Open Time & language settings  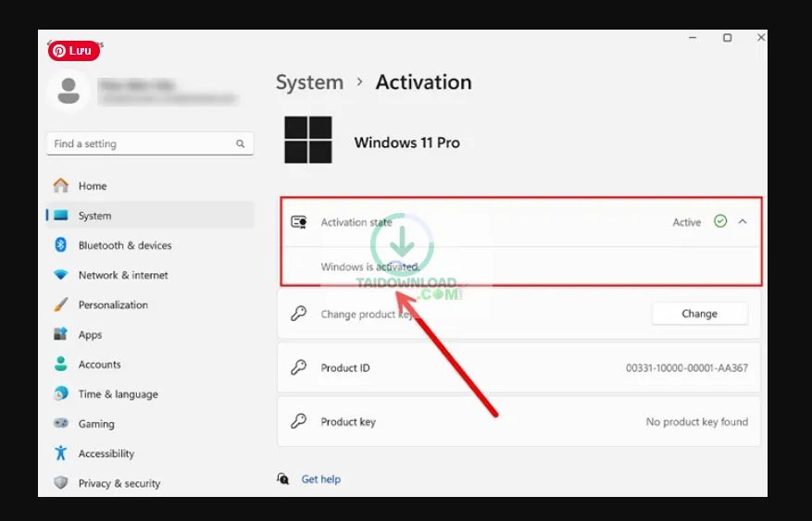150,393
